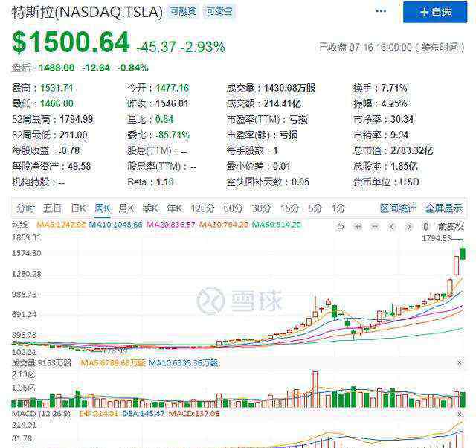Click the 成交量 9153万股 volume label
This screenshot has height=448, width=476.
point(42,363)
